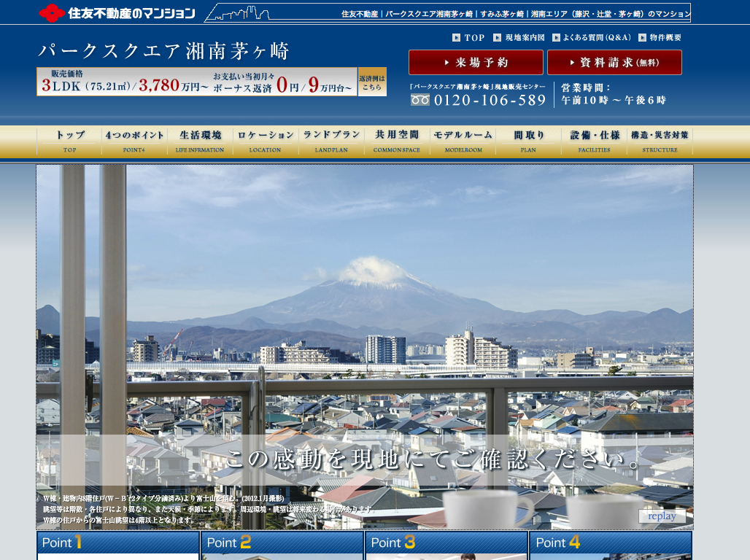The width and height of the screenshot is (750, 560).
Task: Click the replay button on the slideshow
Action: click(x=662, y=516)
